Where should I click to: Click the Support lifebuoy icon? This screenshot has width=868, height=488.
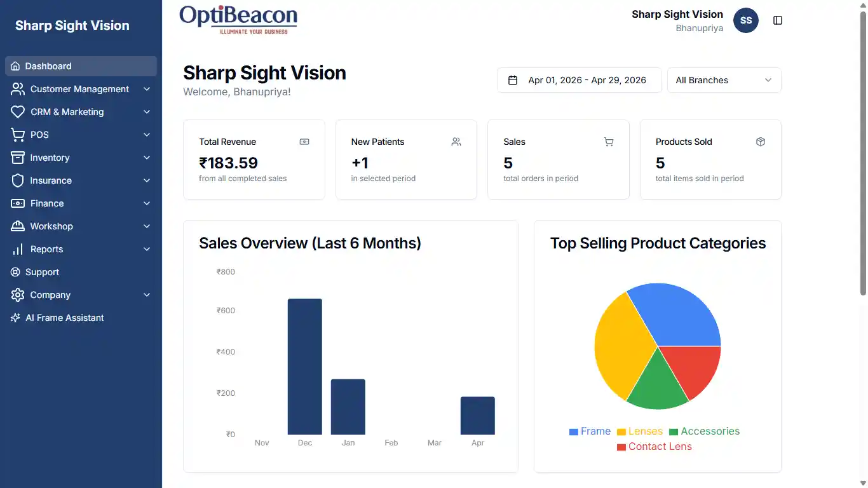click(16, 272)
